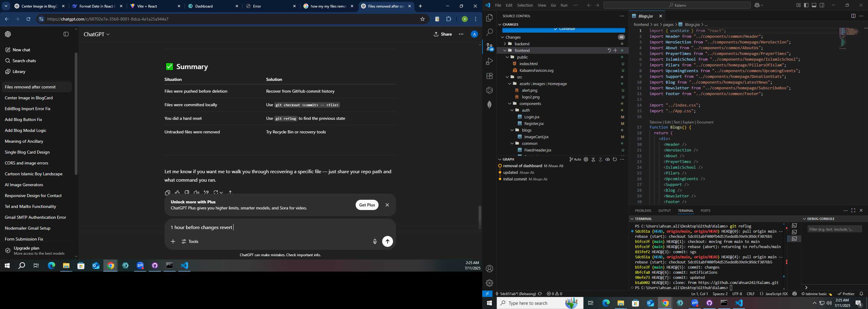Read aloud the ChatGPT response
The width and height of the screenshot is (868, 309).
pos(197,193)
